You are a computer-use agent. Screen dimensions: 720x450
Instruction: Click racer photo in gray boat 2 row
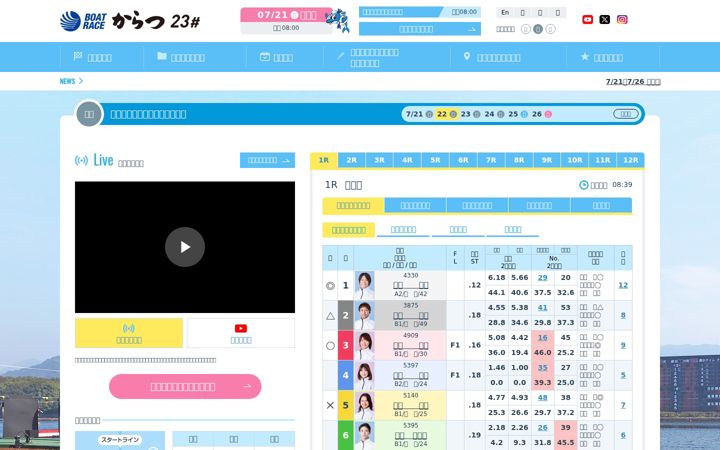(364, 315)
